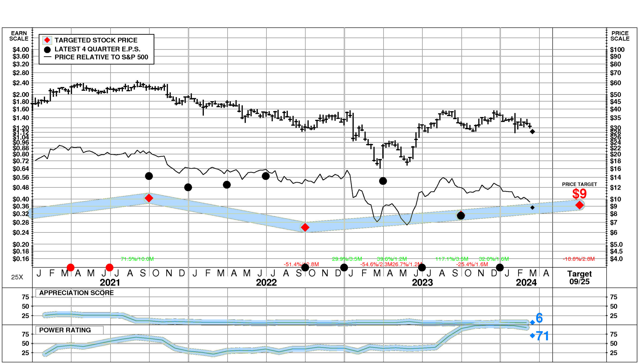Click the red diamond beside the $9 price target
638x364 pixels.
coord(579,205)
